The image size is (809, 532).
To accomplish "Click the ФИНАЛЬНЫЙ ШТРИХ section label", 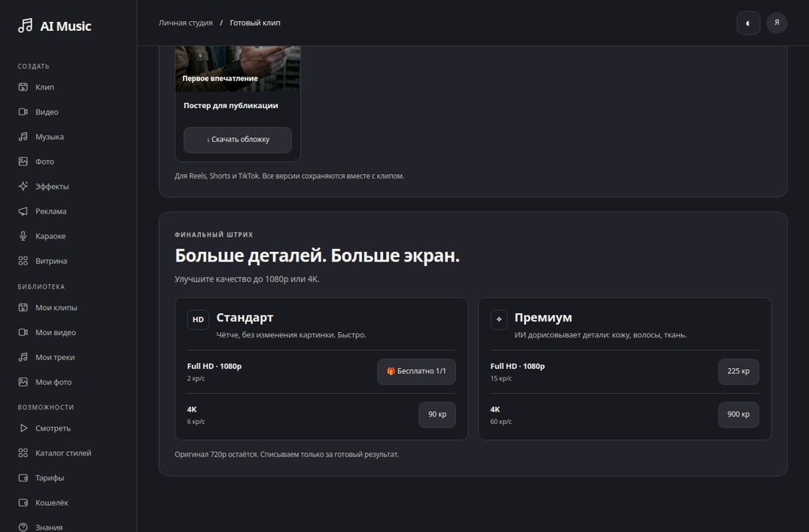I will coord(213,234).
